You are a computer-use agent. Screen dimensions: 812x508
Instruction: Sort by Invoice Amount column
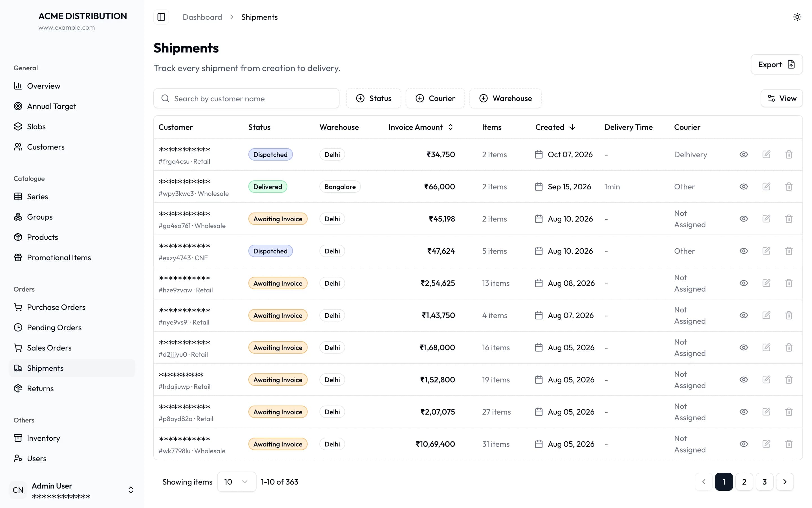pyautogui.click(x=421, y=127)
